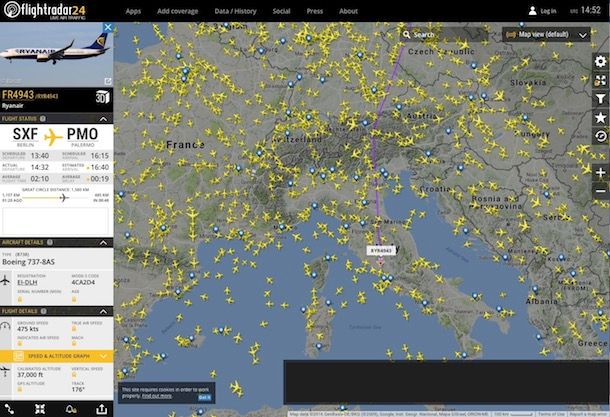This screenshot has height=417, width=610.
Task: Click the yellow airplane between SXF and PMO
Action: click(x=53, y=137)
